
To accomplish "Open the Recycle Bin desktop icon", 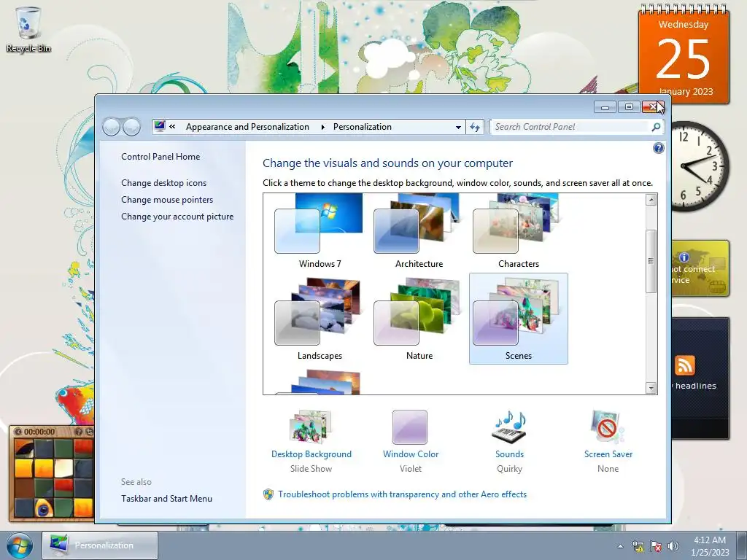I will pyautogui.click(x=28, y=29).
